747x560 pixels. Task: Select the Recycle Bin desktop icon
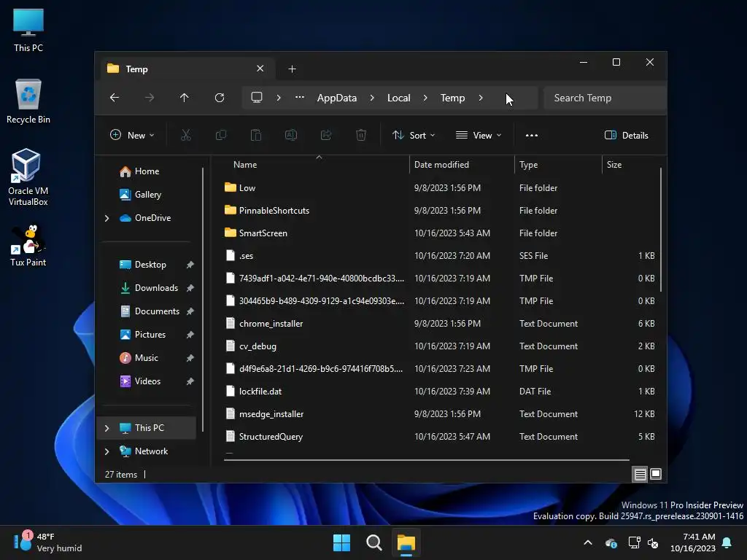point(28,101)
